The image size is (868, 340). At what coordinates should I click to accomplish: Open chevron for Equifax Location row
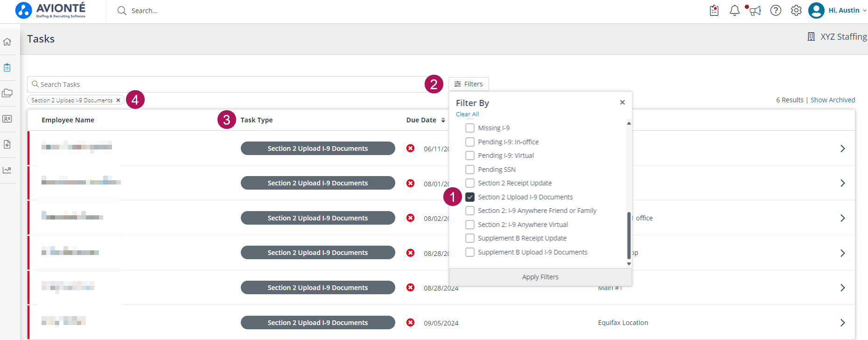[x=842, y=323]
